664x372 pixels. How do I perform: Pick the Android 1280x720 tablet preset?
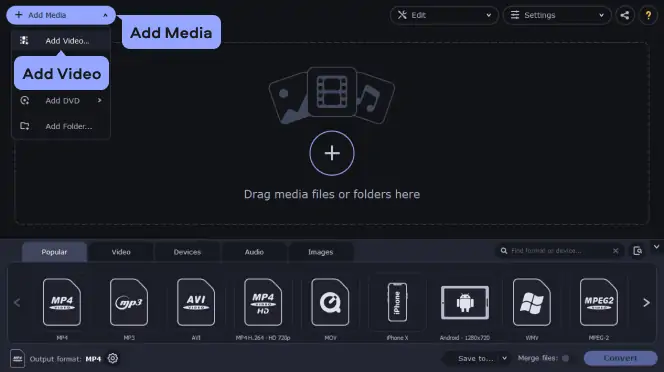[465, 303]
